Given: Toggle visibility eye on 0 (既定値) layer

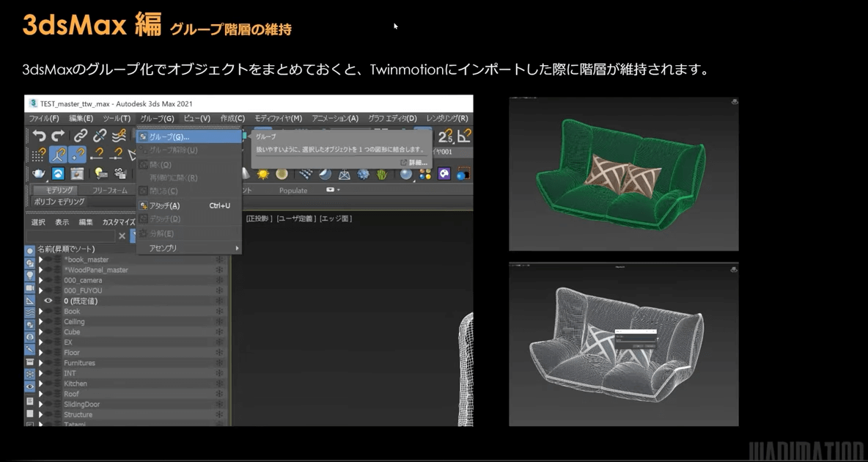Looking at the screenshot, I should [x=48, y=301].
